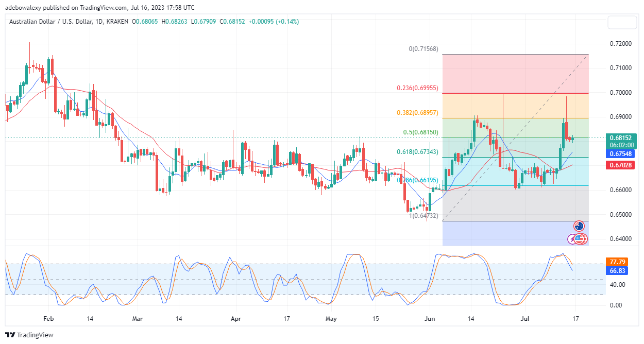644x344 pixels.
Task: Click the 0.70000 price axis label
Action: [621, 93]
